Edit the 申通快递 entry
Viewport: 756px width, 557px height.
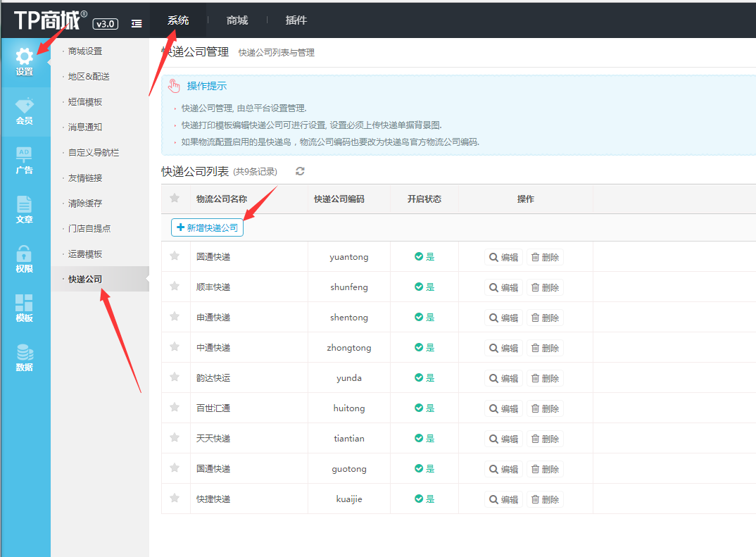[x=503, y=318]
